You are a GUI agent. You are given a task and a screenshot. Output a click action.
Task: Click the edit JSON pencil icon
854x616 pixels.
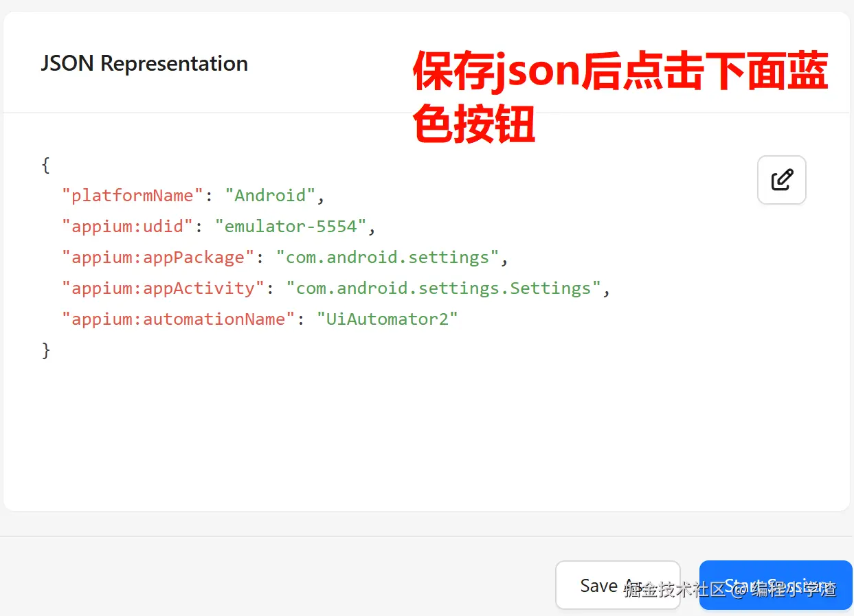coord(781,180)
